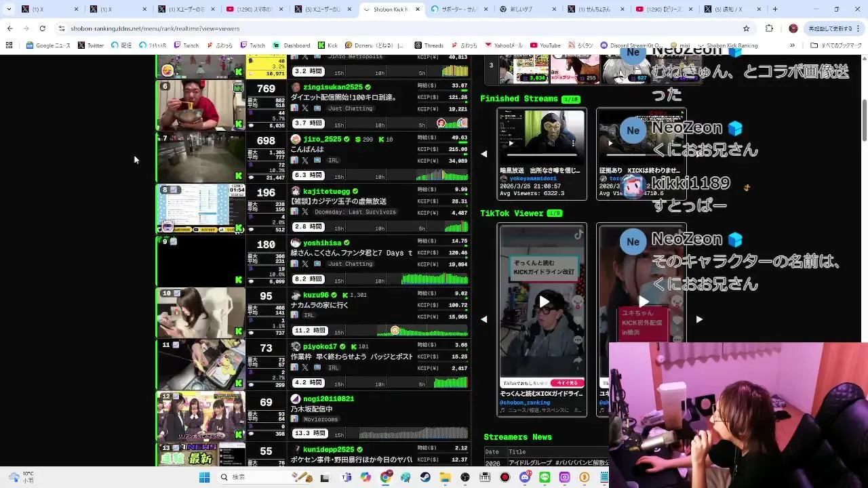Viewport: 868px width, 488px height.
Task: Go to next TikTok Viewer items
Action: pyautogui.click(x=699, y=319)
